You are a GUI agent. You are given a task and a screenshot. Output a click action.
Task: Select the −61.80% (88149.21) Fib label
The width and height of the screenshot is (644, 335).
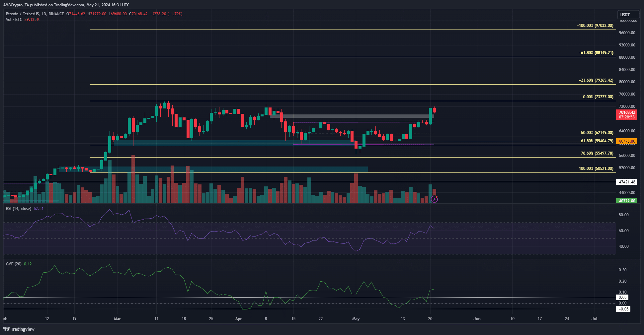pos(596,53)
